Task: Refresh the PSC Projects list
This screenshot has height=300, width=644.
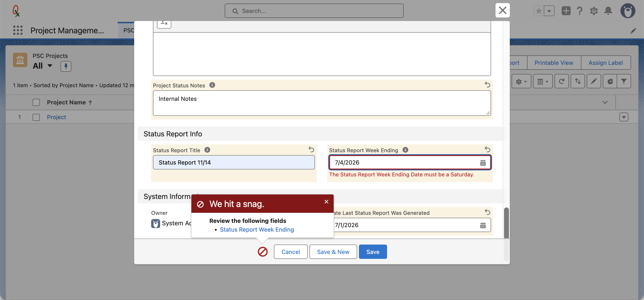Action: pyautogui.click(x=561, y=81)
